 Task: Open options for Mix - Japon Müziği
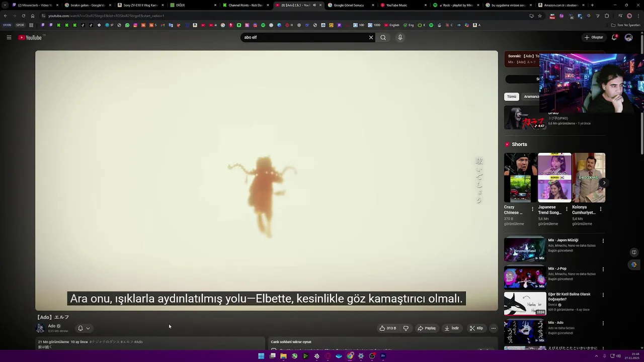[603, 241]
